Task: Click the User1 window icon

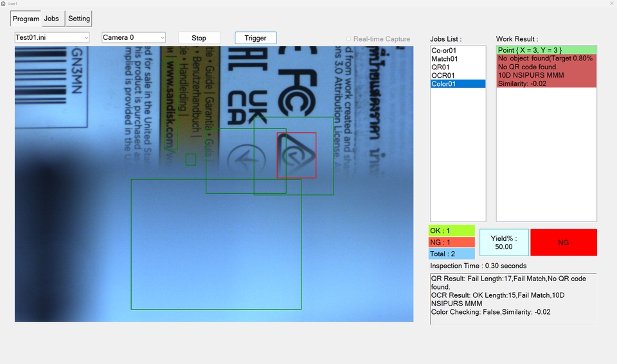Action: point(4,4)
